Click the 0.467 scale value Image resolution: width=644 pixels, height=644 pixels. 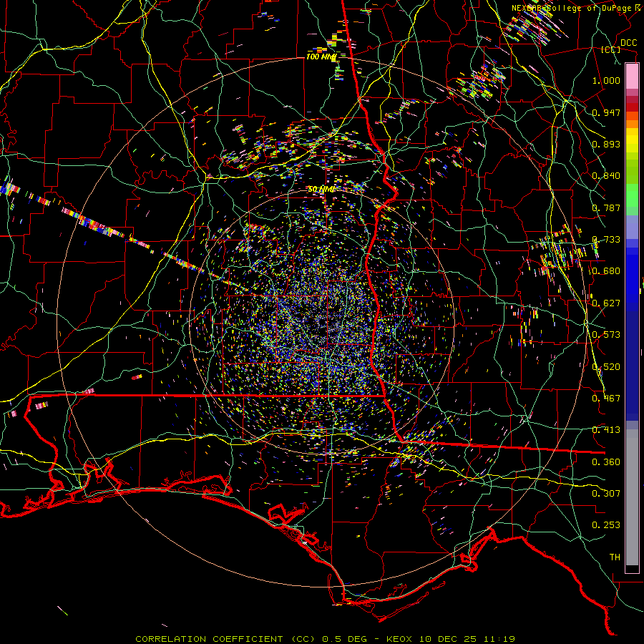pyautogui.click(x=606, y=399)
